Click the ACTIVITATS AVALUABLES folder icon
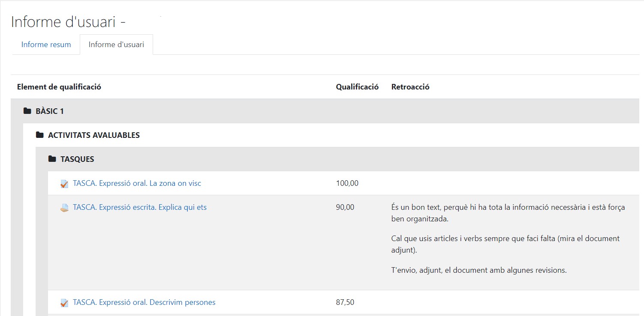The height and width of the screenshot is (316, 644). pyautogui.click(x=40, y=135)
